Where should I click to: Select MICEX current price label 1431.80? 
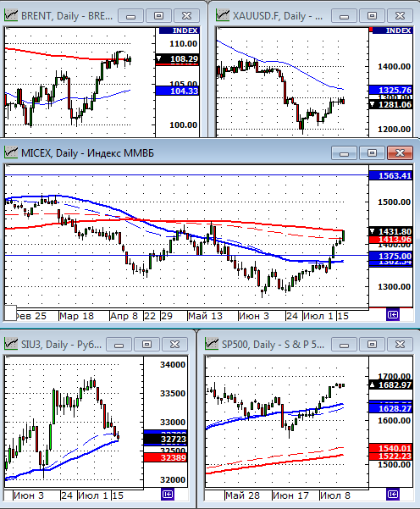(x=391, y=231)
